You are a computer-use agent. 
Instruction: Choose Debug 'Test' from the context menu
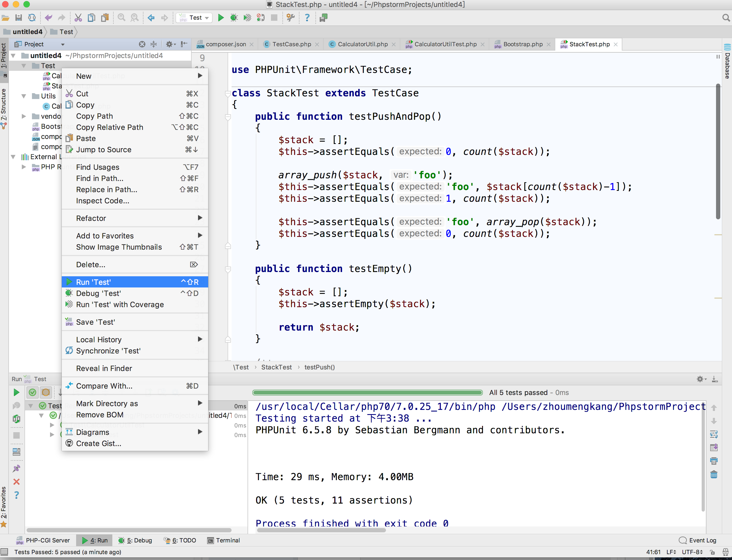tap(135, 293)
